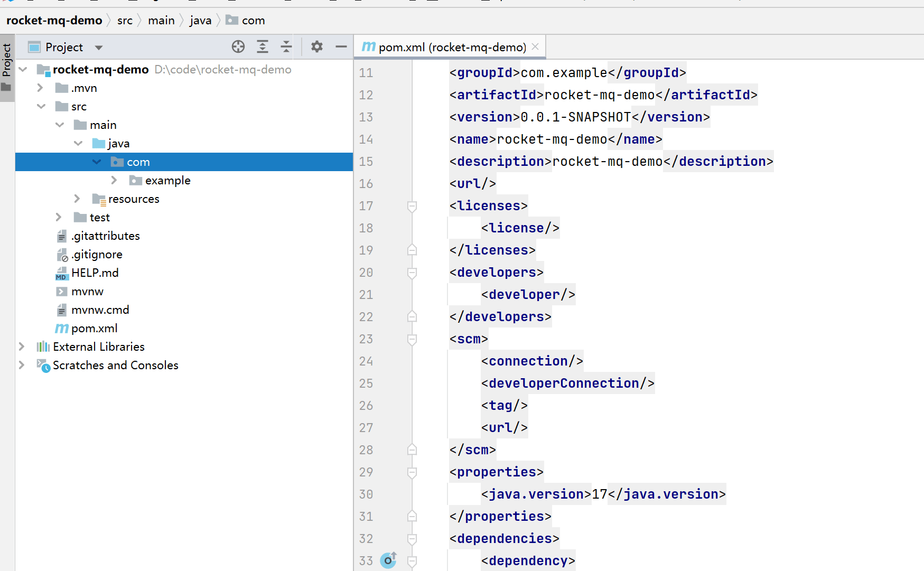This screenshot has width=924, height=571.
Task: Fold the properties block at line 29
Action: [x=412, y=472]
